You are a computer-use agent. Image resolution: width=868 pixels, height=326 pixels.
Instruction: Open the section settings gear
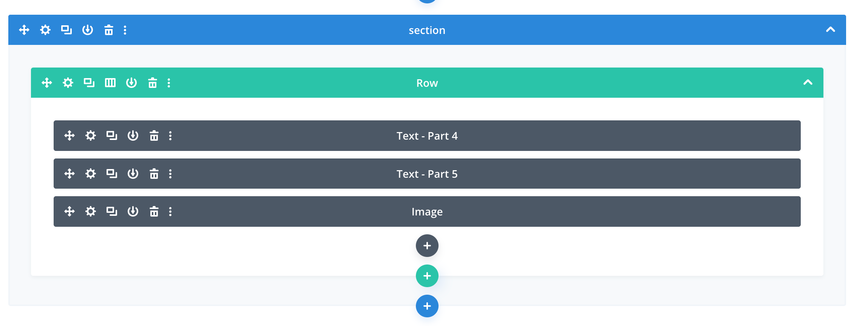pos(45,30)
